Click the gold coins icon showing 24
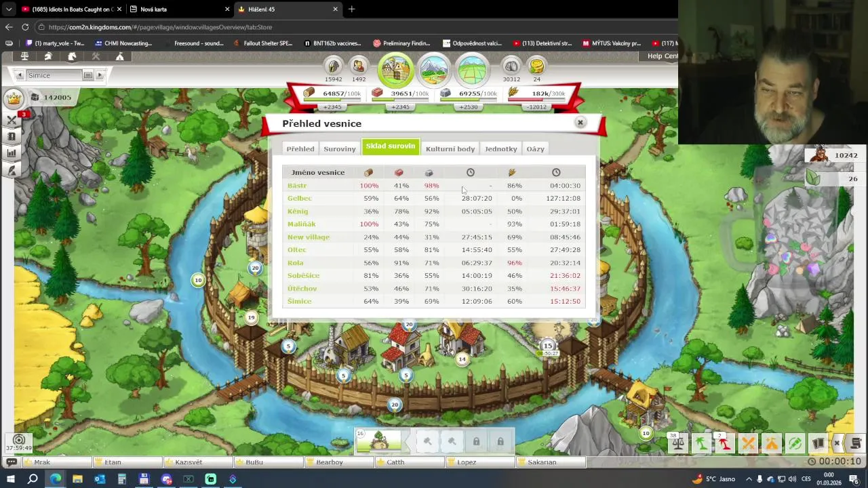The height and width of the screenshot is (488, 868). point(537,66)
